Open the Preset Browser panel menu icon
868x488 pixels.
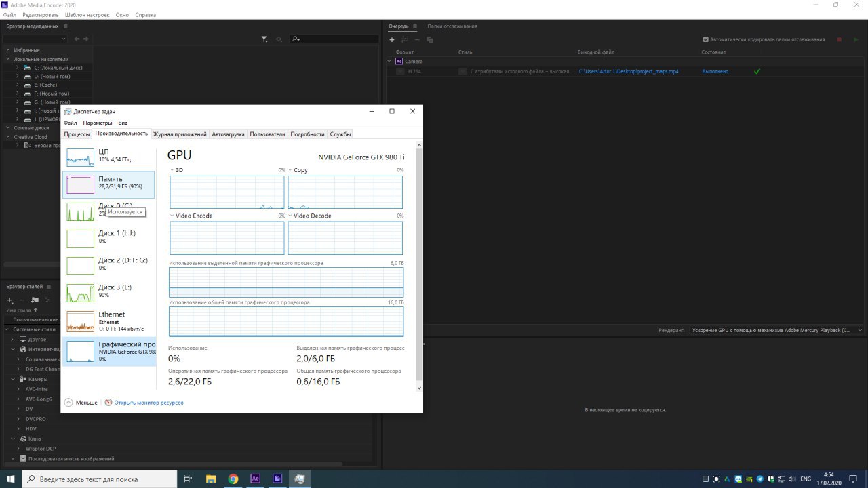pos(49,287)
